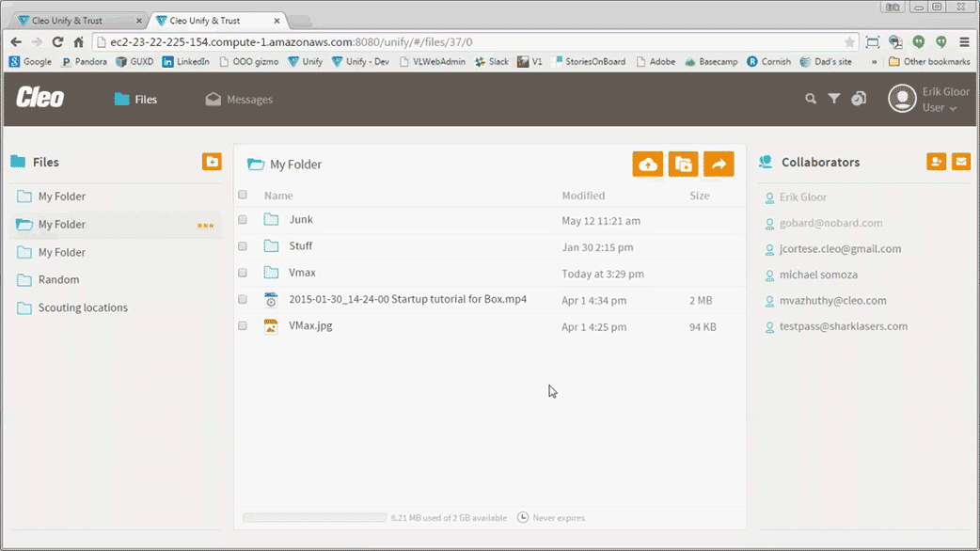980x551 pixels.
Task: Open the Chrome menu hamburger icon
Action: coord(964,42)
